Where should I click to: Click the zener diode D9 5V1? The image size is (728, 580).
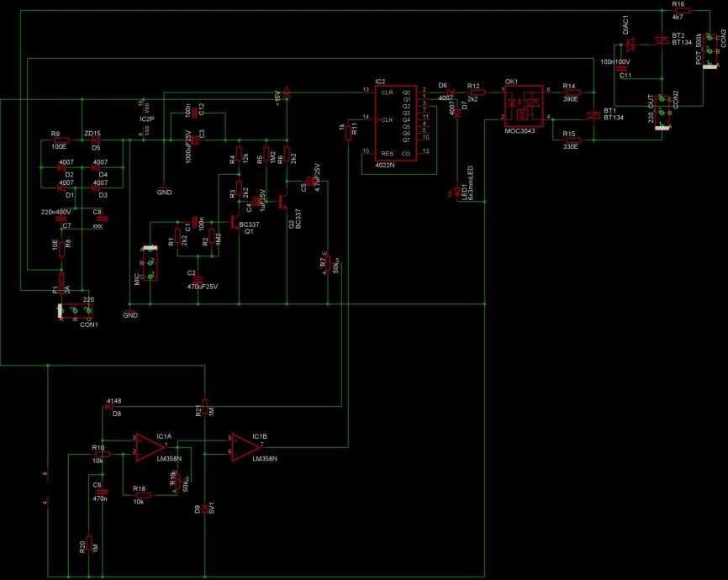[205, 508]
